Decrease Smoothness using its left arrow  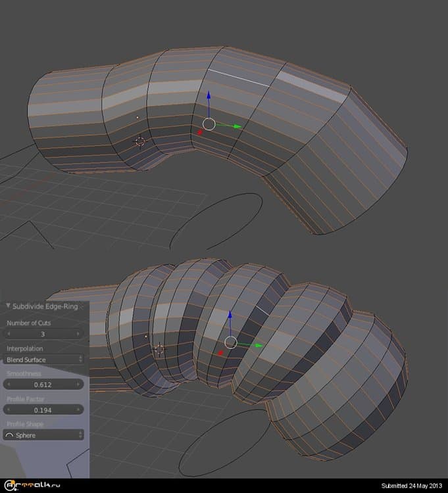pyautogui.click(x=10, y=385)
